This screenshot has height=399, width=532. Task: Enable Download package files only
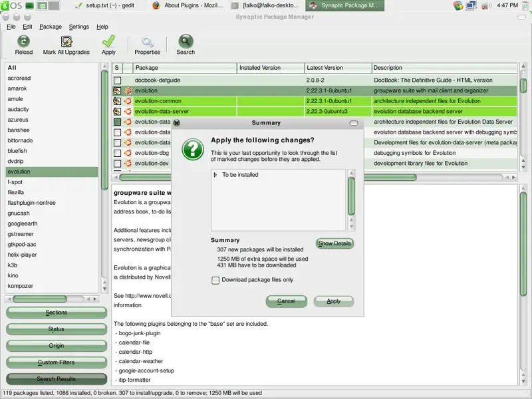215,280
